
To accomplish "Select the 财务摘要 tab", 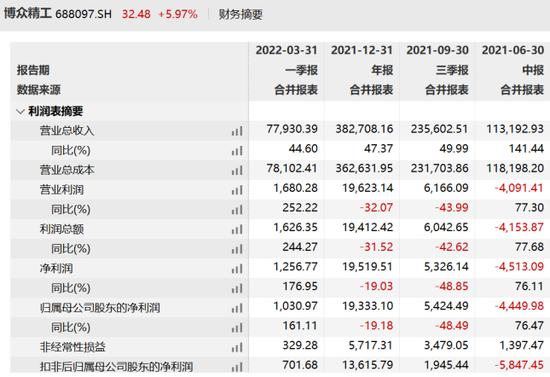I will click(241, 14).
